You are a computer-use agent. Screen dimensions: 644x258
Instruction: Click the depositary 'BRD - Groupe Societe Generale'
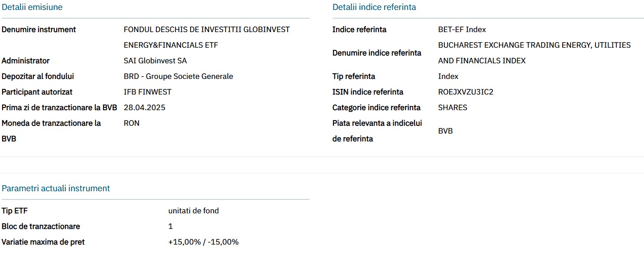(178, 77)
